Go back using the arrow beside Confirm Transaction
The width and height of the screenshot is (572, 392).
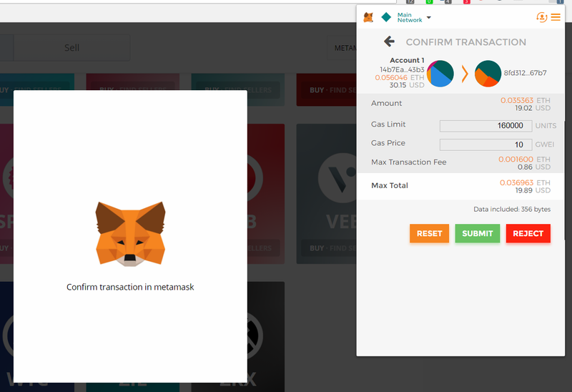[389, 41]
